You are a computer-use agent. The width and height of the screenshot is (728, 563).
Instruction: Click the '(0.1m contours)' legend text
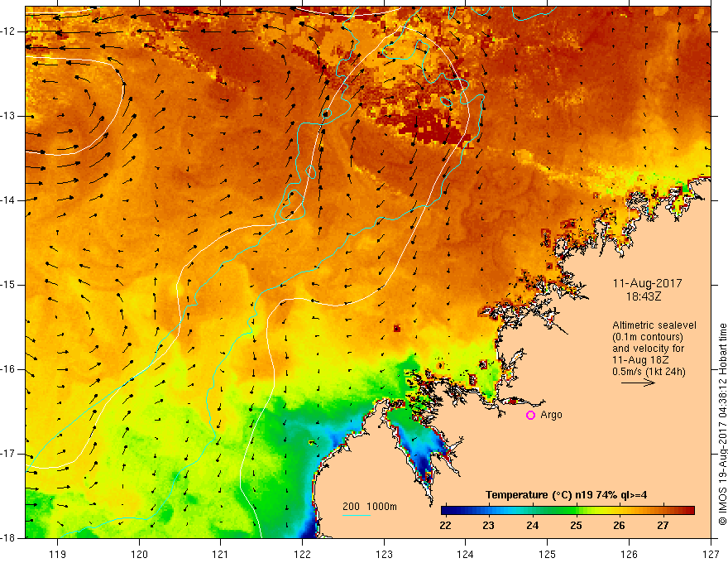click(648, 337)
